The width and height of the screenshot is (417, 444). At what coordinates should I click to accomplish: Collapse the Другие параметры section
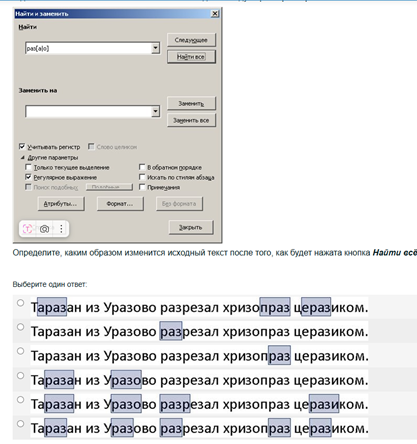(x=23, y=157)
